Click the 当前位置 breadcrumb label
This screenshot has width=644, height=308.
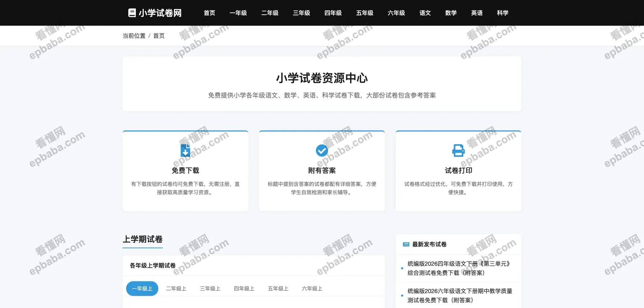tap(134, 36)
